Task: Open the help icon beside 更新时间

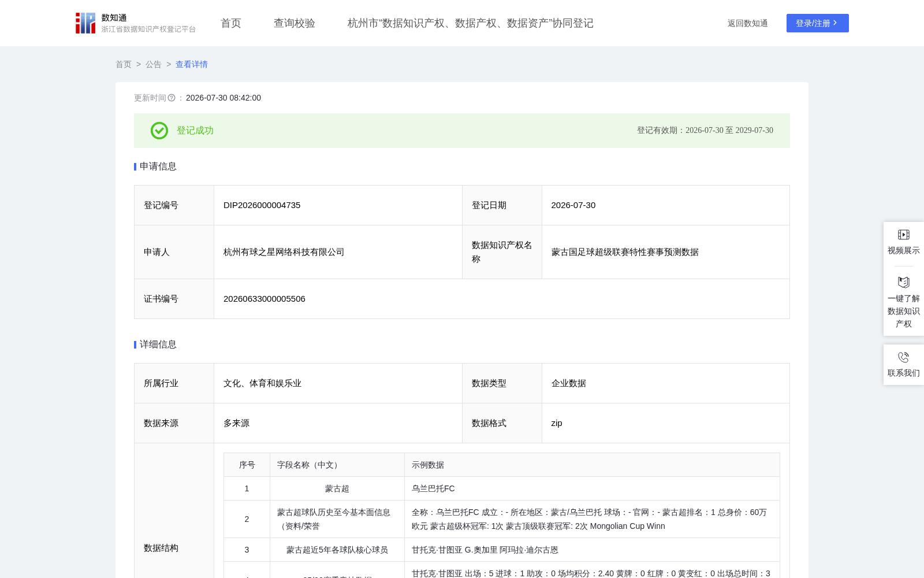Action: [172, 98]
